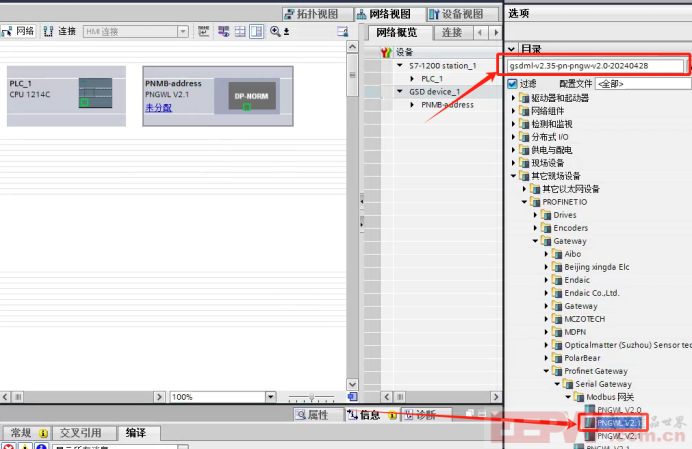Expand the PolarBear folder
The image size is (692, 449).
coord(546,358)
